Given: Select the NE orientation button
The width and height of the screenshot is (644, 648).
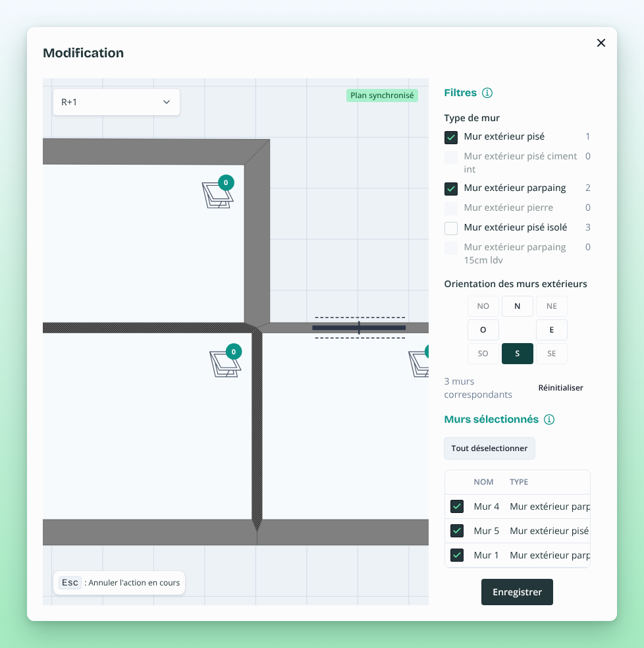Looking at the screenshot, I should [551, 306].
